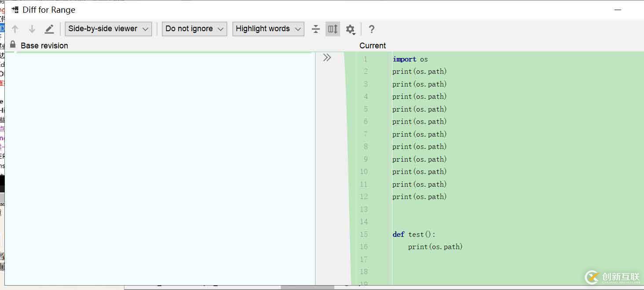Go to previous difference with up arrow
644x290 pixels.
click(x=15, y=29)
